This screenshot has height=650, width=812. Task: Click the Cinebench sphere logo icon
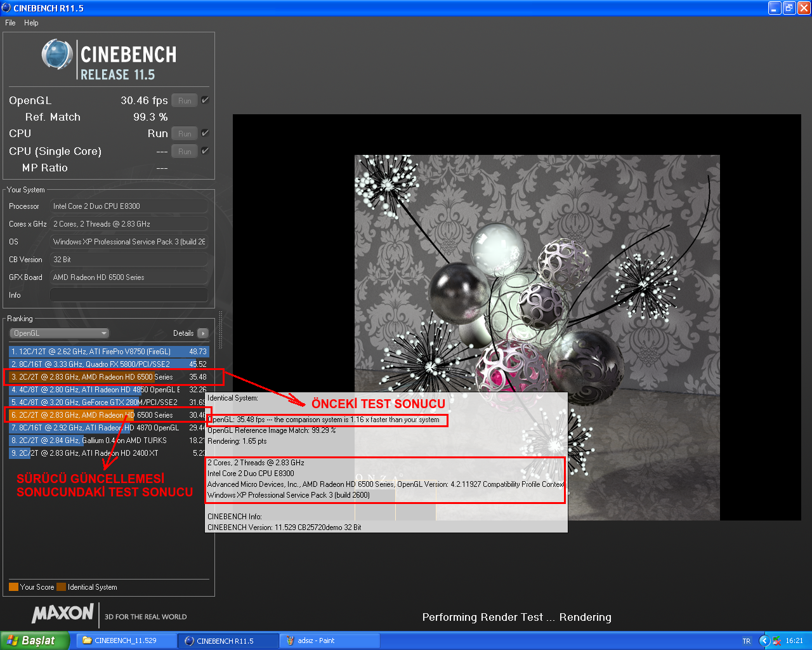point(57,55)
